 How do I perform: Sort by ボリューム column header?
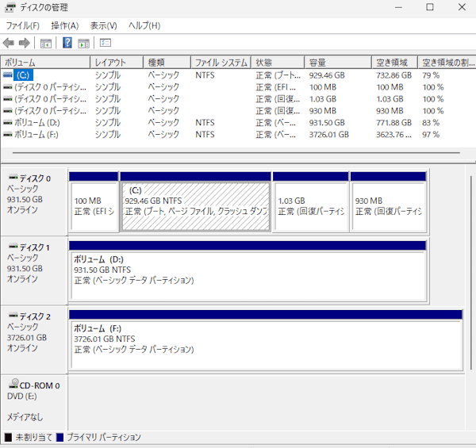pyautogui.click(x=45, y=62)
